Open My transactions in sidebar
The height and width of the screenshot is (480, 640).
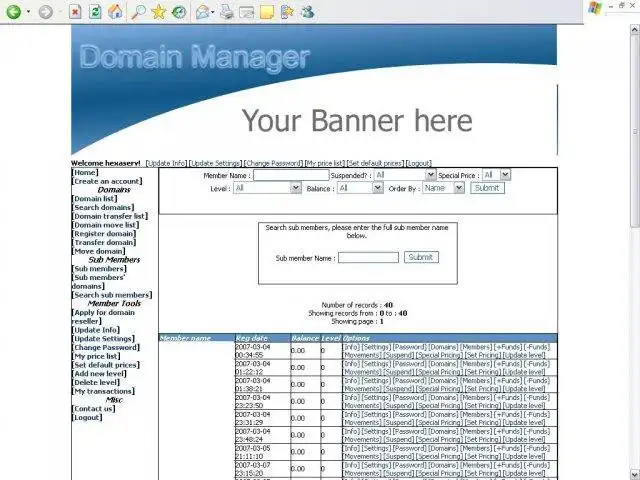coord(103,391)
